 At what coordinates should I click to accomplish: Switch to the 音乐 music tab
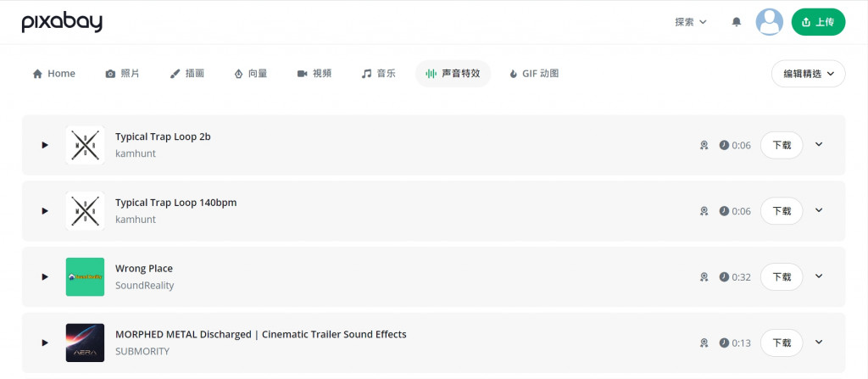(x=379, y=74)
